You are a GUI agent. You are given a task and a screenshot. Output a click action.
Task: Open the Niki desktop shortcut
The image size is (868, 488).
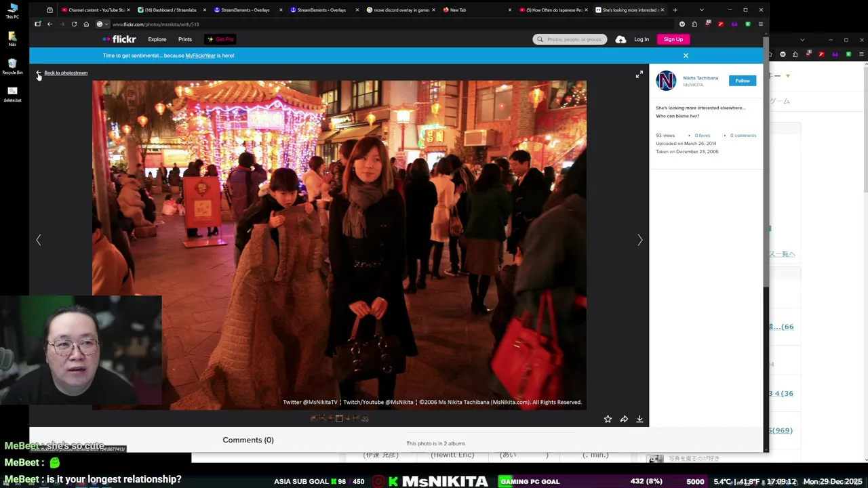coord(12,39)
